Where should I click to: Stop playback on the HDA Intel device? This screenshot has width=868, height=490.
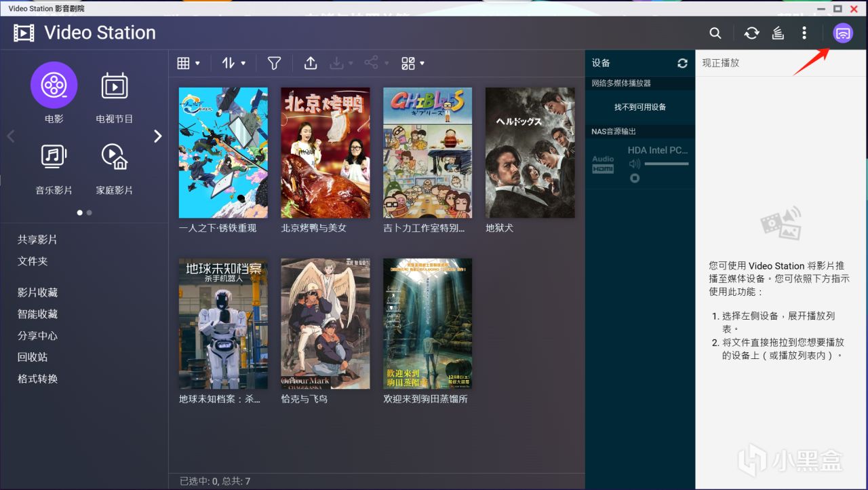click(x=634, y=178)
